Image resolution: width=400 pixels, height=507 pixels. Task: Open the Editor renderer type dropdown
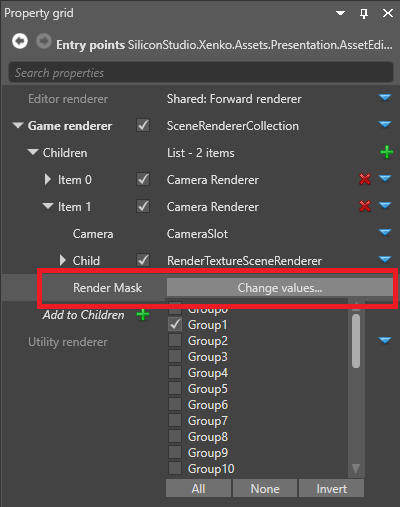pyautogui.click(x=385, y=97)
